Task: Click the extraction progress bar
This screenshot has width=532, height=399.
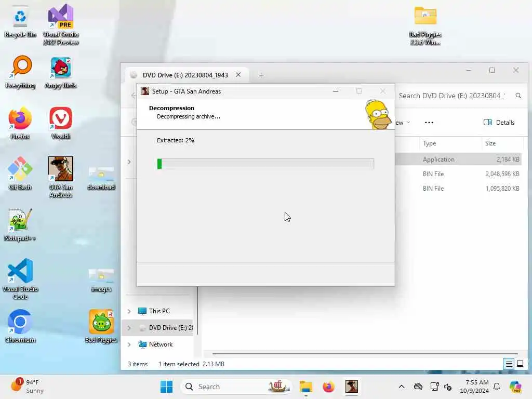Action: coord(265,164)
